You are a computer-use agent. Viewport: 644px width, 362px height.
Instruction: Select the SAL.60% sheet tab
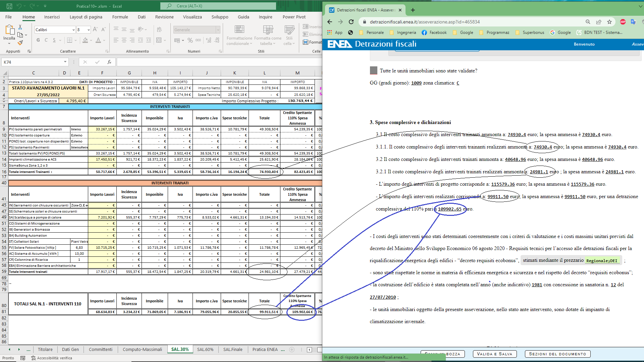tap(205, 349)
